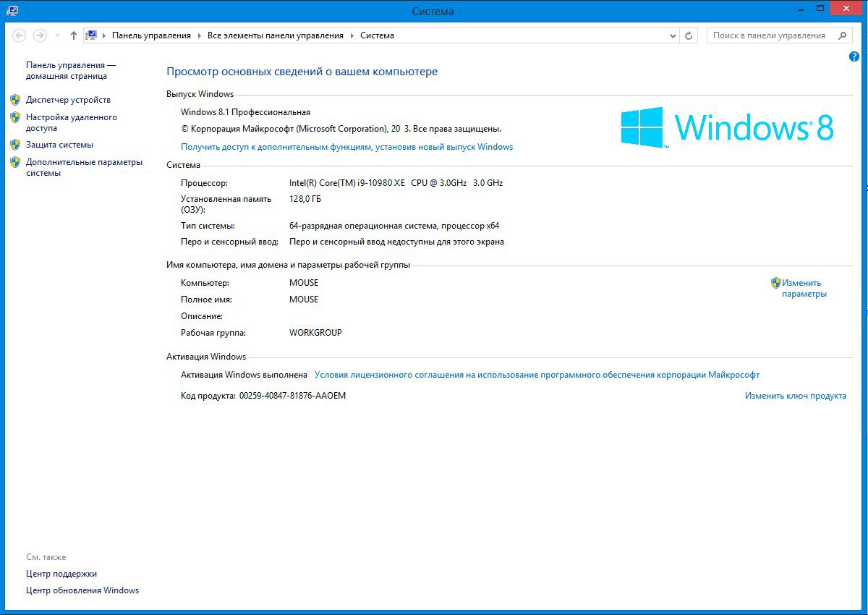
Task: Open the recent locations dropdown arrow
Action: coord(57,35)
